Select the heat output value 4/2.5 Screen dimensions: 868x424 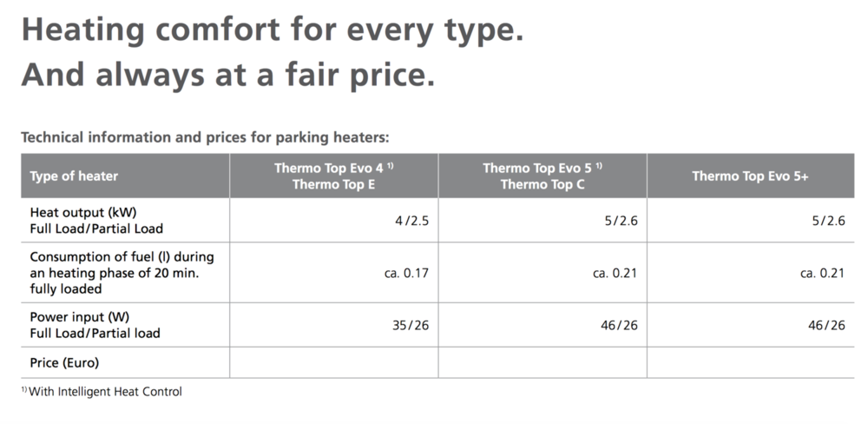point(411,221)
